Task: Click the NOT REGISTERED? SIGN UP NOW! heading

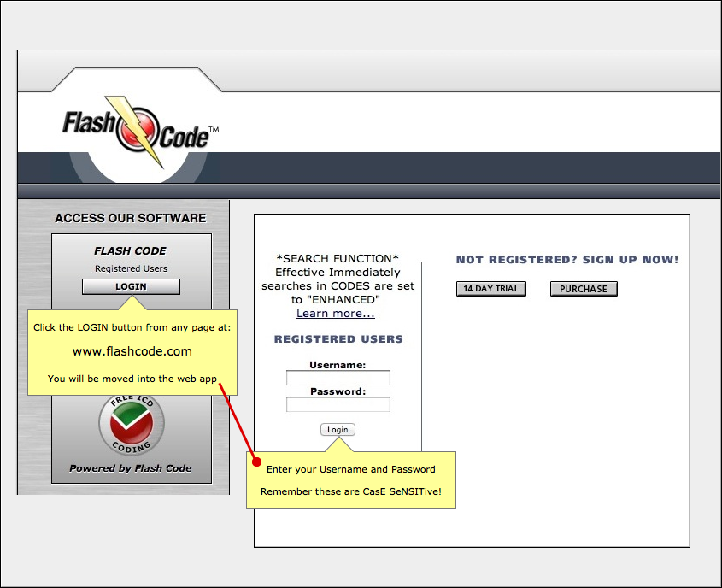Action: point(566,260)
